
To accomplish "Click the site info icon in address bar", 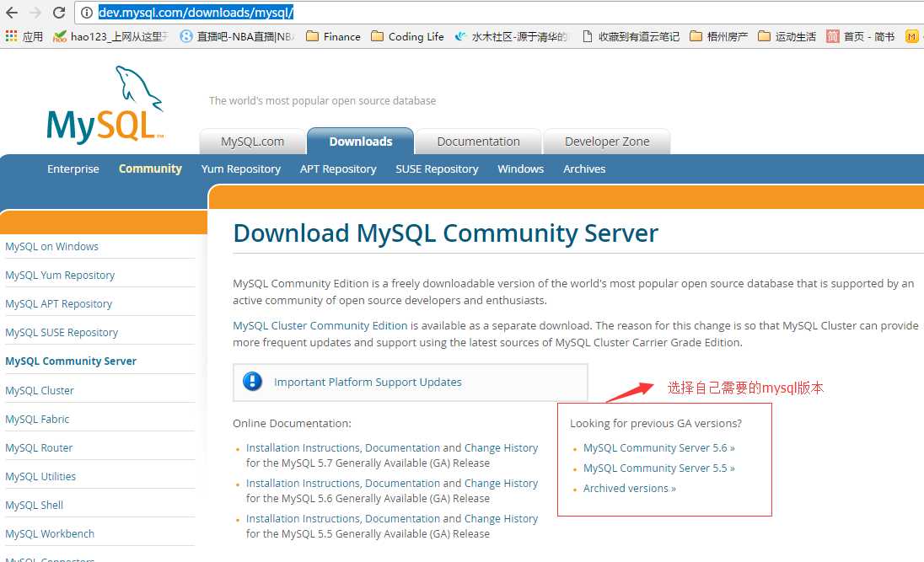I will click(x=87, y=13).
